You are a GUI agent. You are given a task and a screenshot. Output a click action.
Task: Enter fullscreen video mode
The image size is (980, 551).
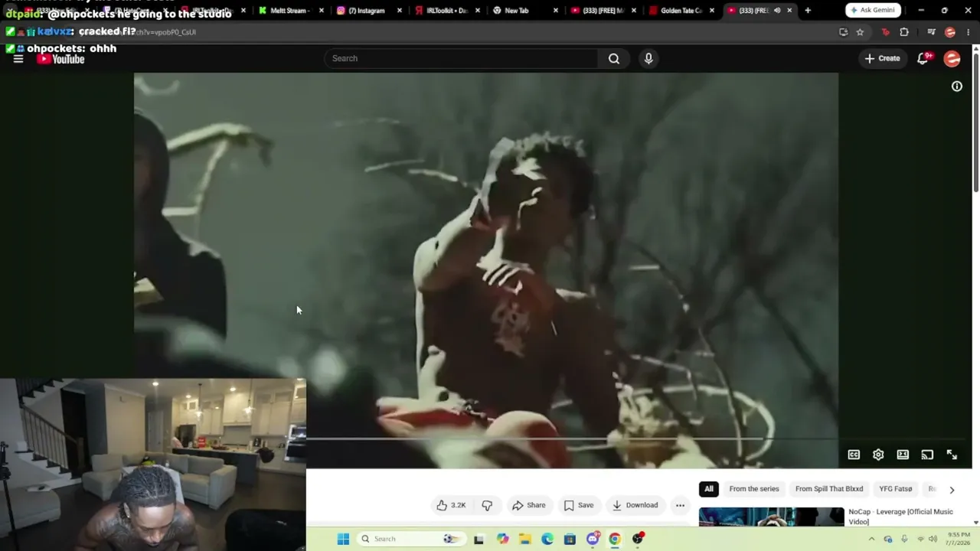952,455
